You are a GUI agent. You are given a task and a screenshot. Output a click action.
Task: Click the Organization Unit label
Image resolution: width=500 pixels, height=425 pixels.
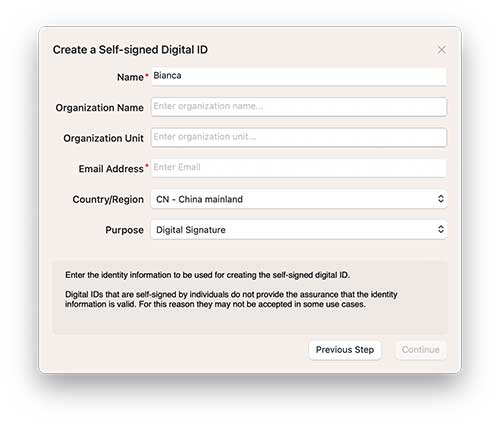tap(103, 138)
